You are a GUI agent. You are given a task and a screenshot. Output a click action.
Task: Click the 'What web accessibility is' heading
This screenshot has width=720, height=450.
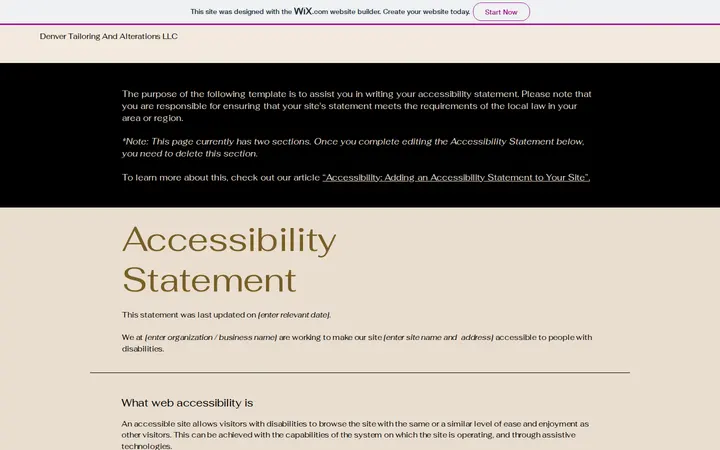pyautogui.click(x=187, y=403)
